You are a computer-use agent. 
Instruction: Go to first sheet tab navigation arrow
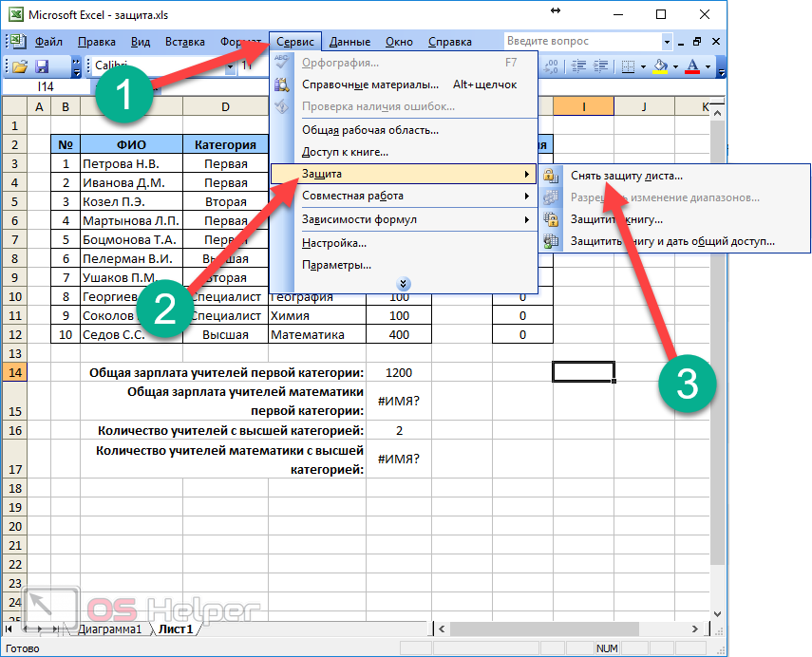click(x=9, y=629)
